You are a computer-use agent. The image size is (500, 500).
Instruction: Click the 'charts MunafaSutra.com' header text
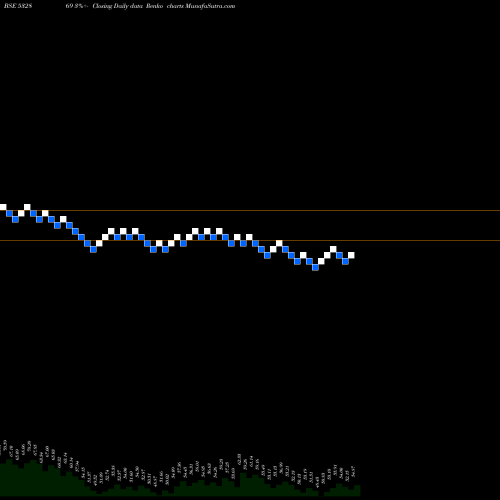[x=201, y=6]
